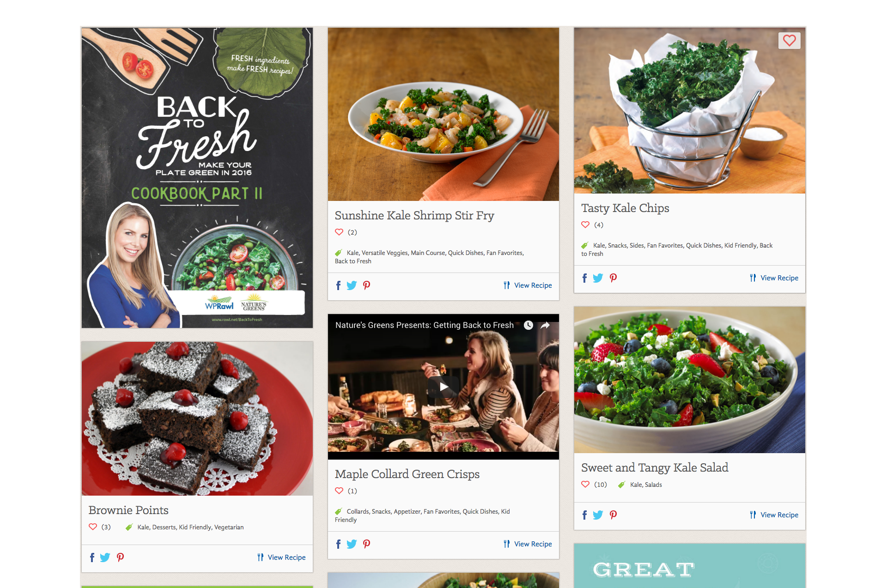Click the Watch Later clock icon on video
The width and height of the screenshot is (887, 588).
[x=529, y=325]
